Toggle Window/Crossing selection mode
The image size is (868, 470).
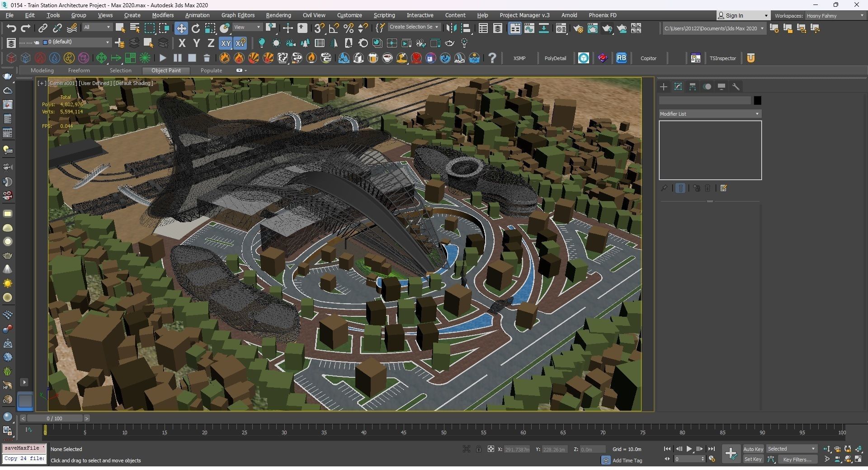[x=164, y=28]
